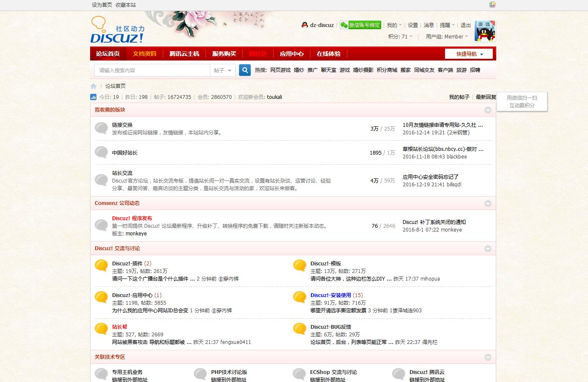Click the yellow bubble icon beside Discuz!-模板
The image size is (588, 382).
(x=299, y=265)
